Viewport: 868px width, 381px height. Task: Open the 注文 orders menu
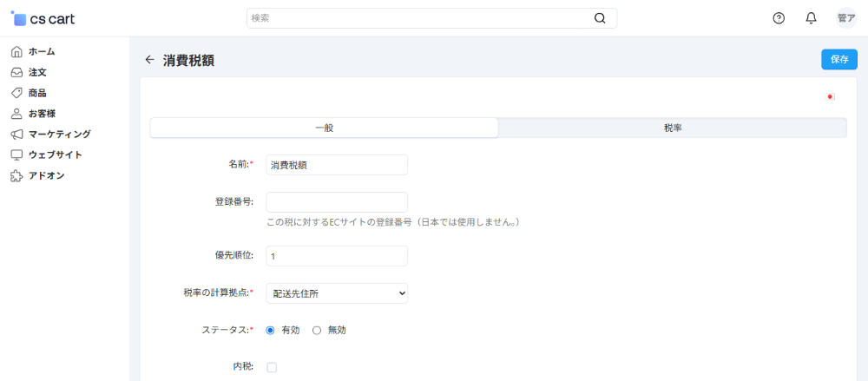point(36,72)
